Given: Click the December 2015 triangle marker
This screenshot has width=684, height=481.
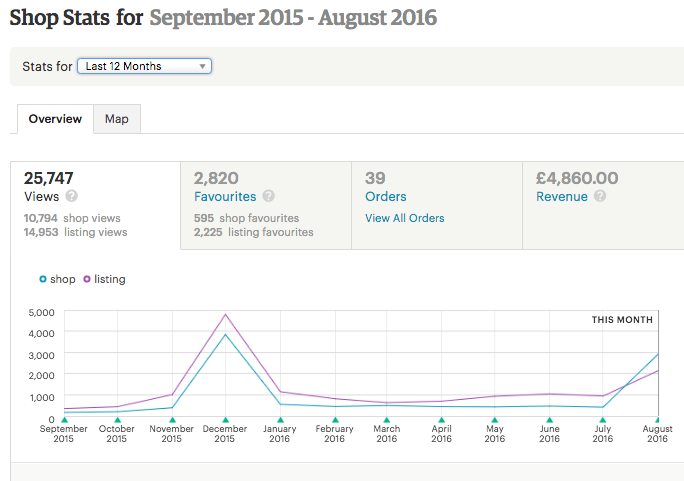Looking at the screenshot, I should pos(226,420).
